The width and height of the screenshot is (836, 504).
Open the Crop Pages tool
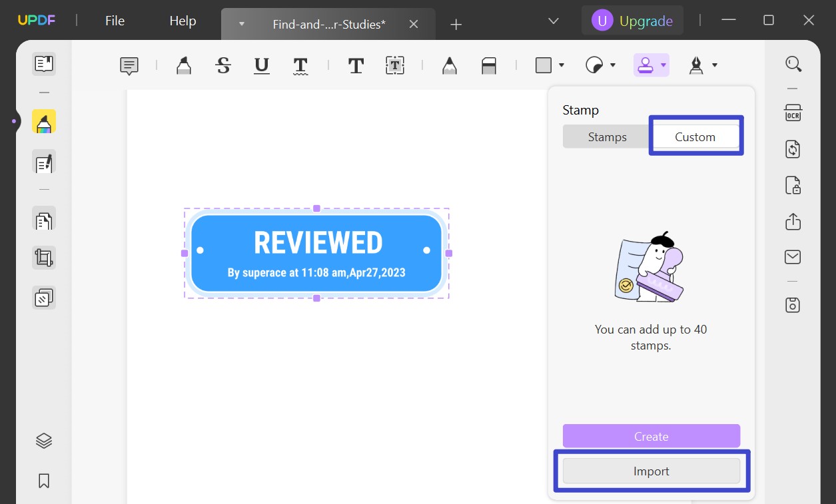[43, 258]
